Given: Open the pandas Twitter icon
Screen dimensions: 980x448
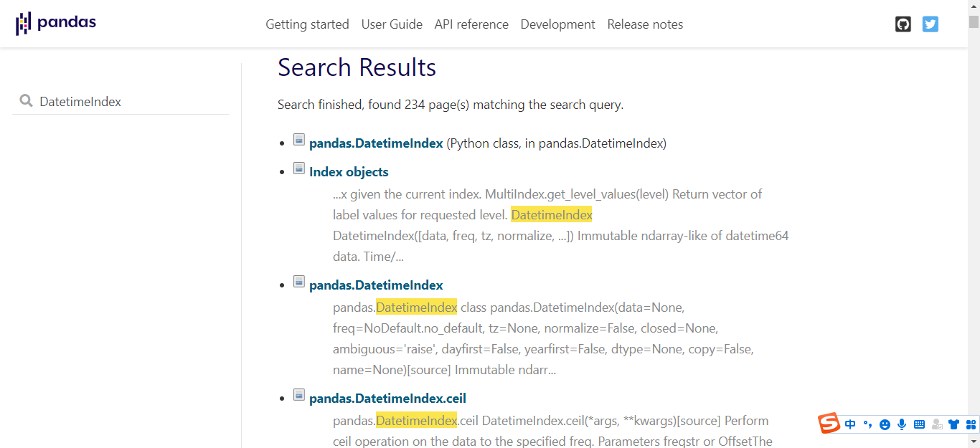Looking at the screenshot, I should [x=930, y=24].
